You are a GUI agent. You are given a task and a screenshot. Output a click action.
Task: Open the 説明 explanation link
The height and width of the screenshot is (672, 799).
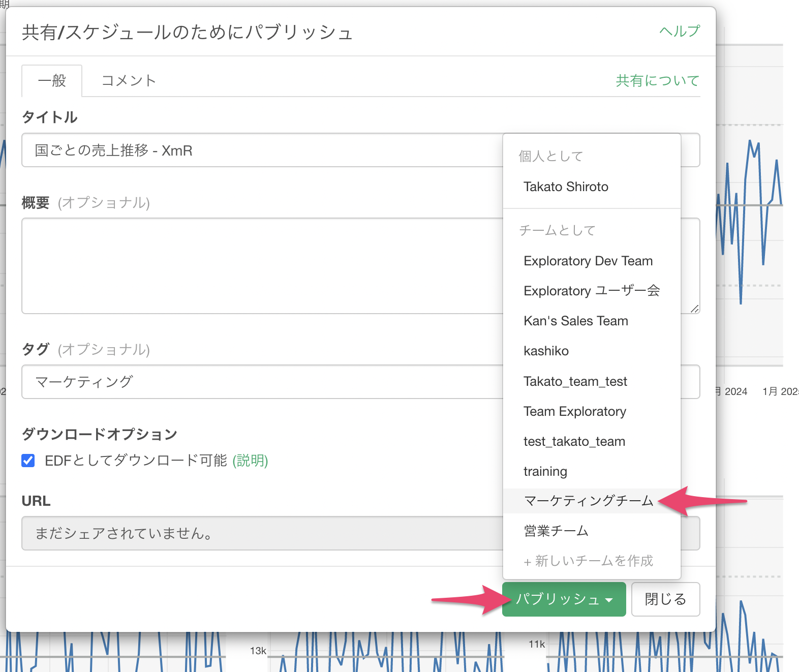click(250, 461)
